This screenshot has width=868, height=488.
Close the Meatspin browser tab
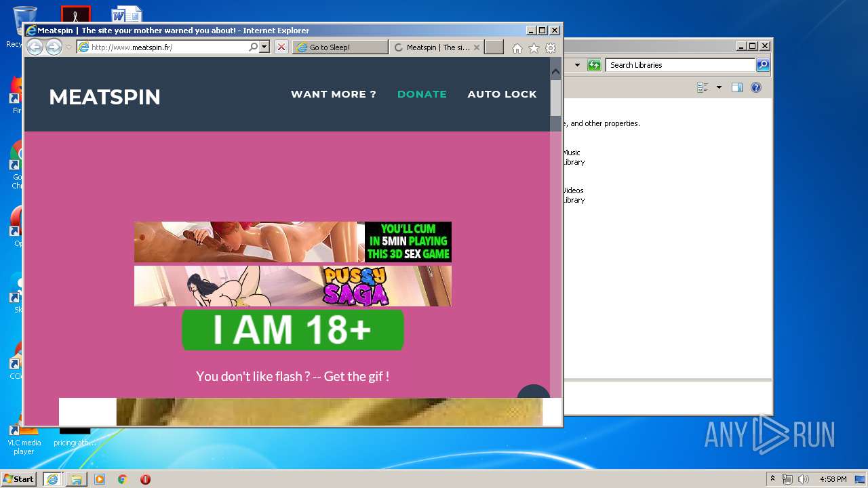[x=477, y=47]
